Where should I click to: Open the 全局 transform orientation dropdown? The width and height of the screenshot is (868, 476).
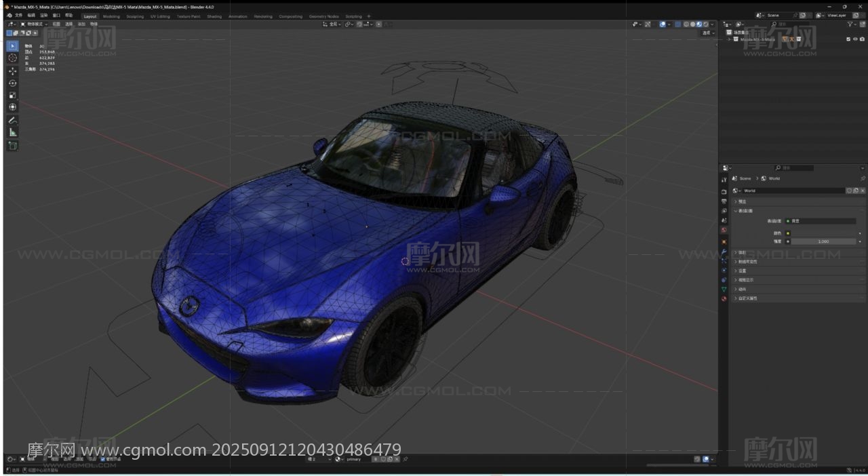332,24
